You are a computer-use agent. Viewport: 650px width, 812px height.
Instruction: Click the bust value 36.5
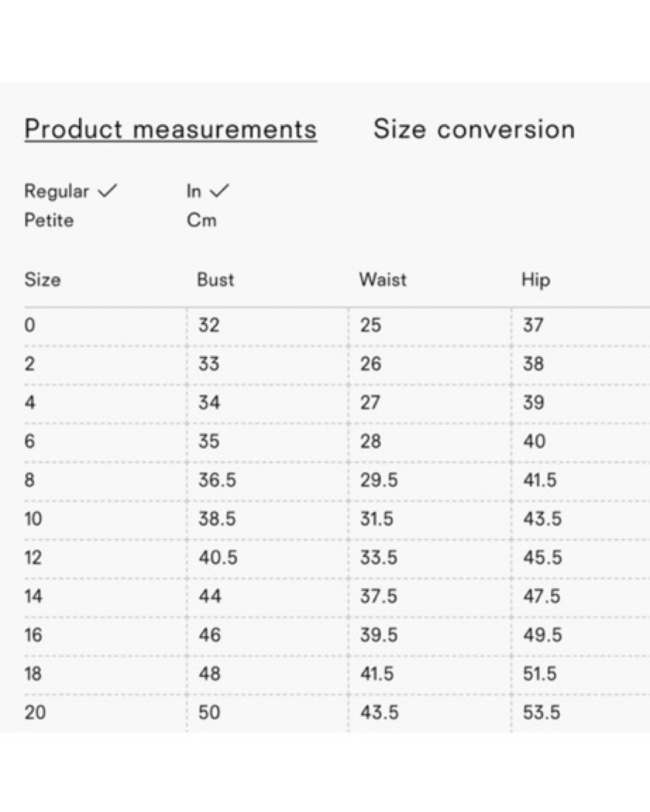click(x=217, y=480)
